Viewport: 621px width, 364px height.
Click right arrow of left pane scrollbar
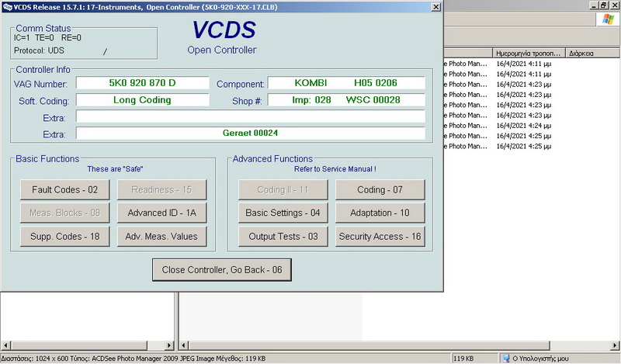point(169,345)
